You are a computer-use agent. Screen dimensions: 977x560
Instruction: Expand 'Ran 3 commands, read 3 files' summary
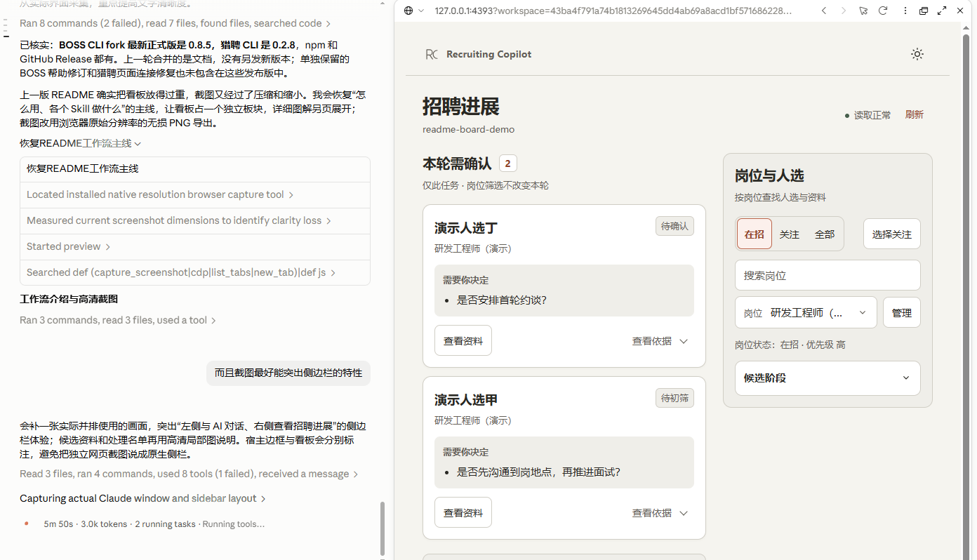point(118,320)
